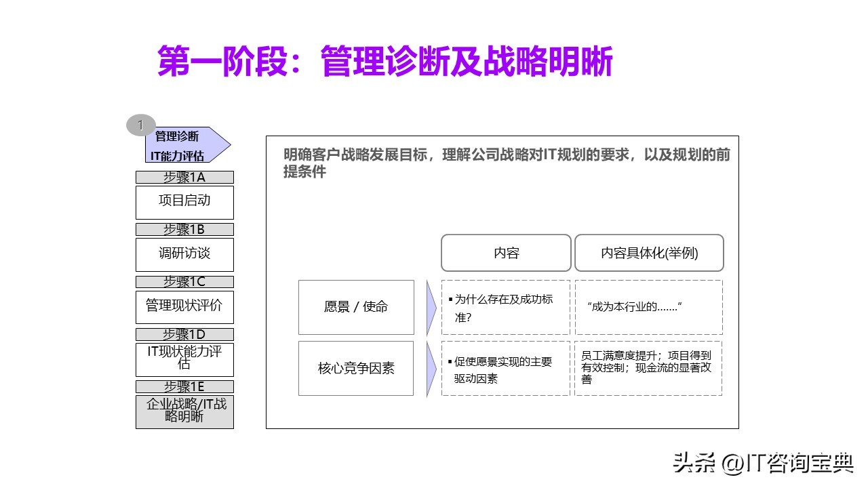The image size is (868, 488).
Task: Select the dashed "促使愿景实现的主要驱动因素" box
Action: (x=505, y=369)
